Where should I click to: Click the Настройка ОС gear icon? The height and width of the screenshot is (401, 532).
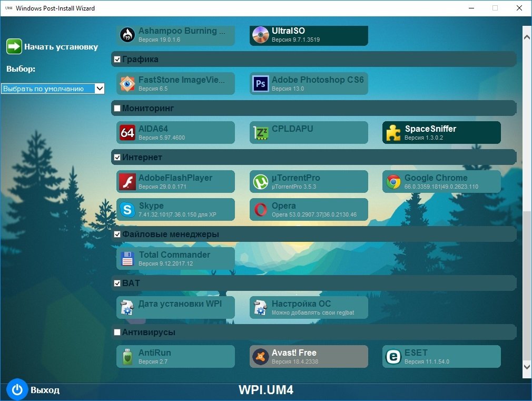click(x=260, y=308)
